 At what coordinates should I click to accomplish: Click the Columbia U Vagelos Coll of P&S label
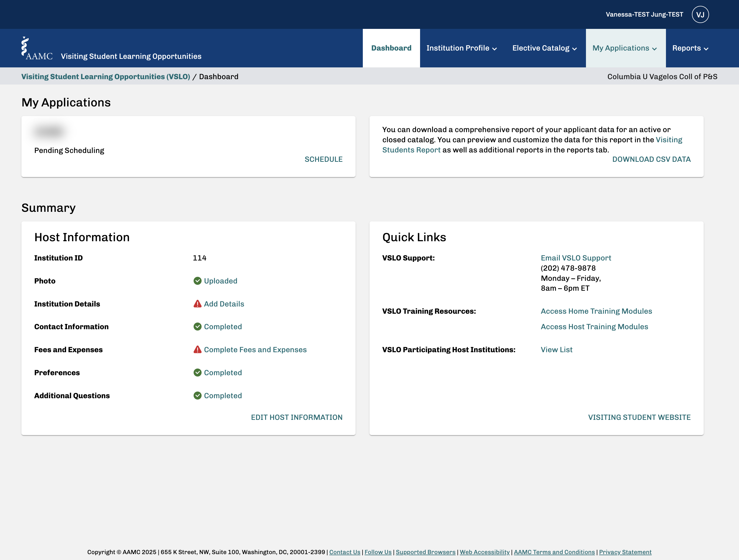point(662,76)
